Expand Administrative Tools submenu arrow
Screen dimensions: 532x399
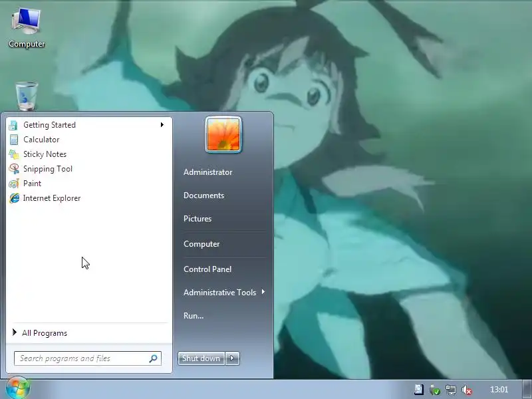(x=263, y=292)
